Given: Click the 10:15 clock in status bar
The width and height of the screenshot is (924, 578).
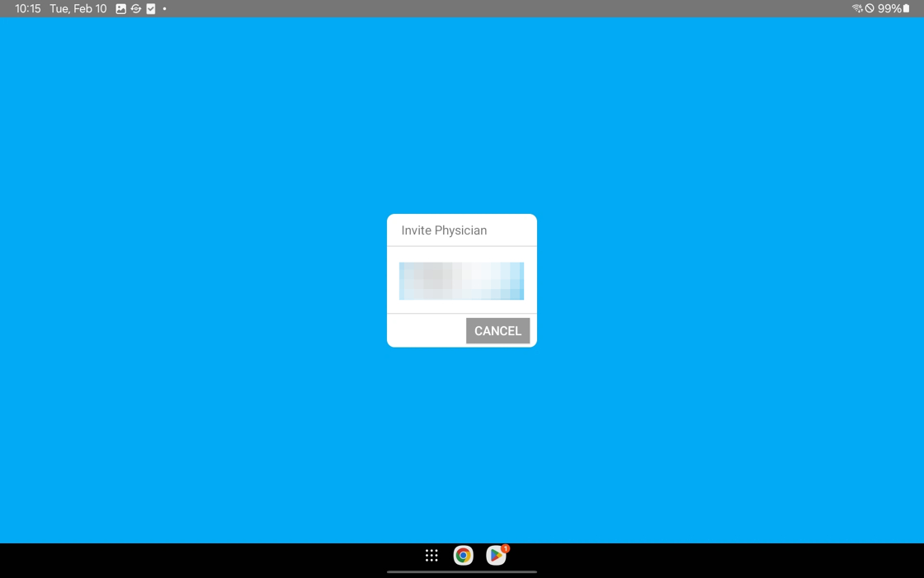Looking at the screenshot, I should pos(27,8).
